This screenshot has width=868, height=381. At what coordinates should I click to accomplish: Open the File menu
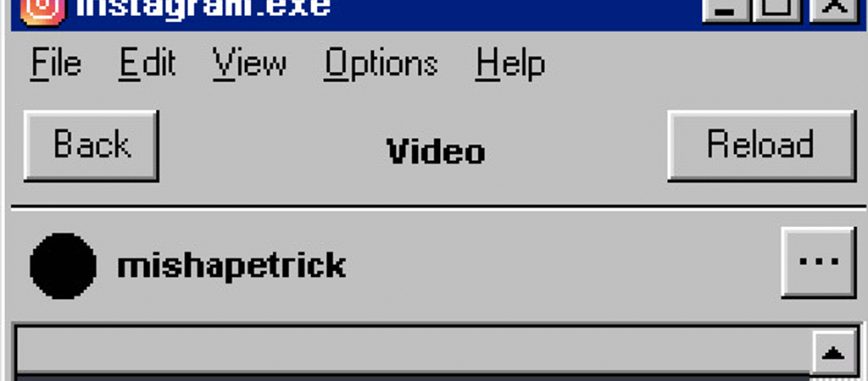coord(55,63)
